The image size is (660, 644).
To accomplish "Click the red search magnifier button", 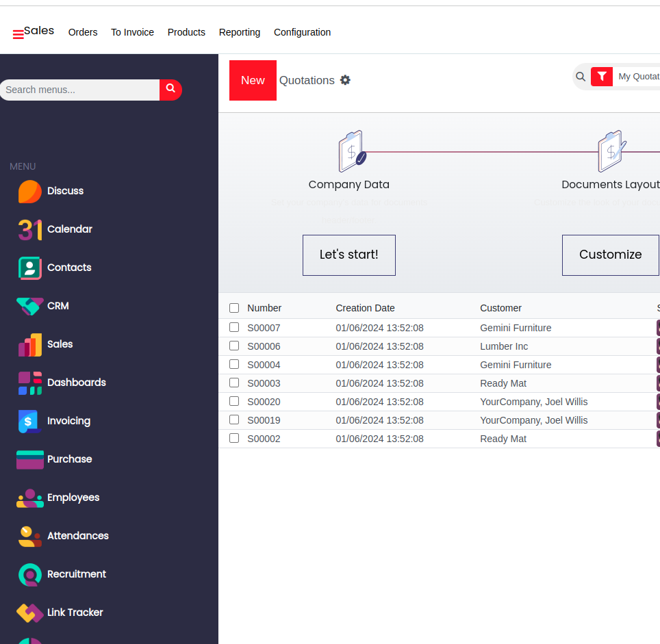I will point(170,90).
